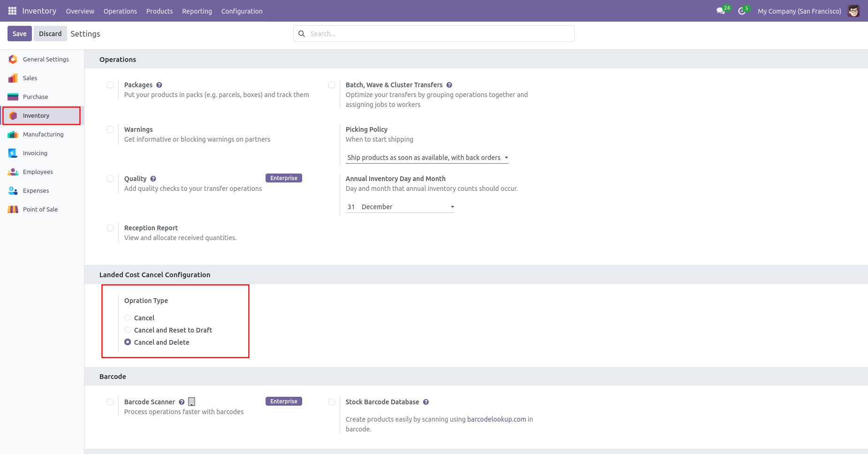Follow the barcodelookup.com link

click(496, 419)
